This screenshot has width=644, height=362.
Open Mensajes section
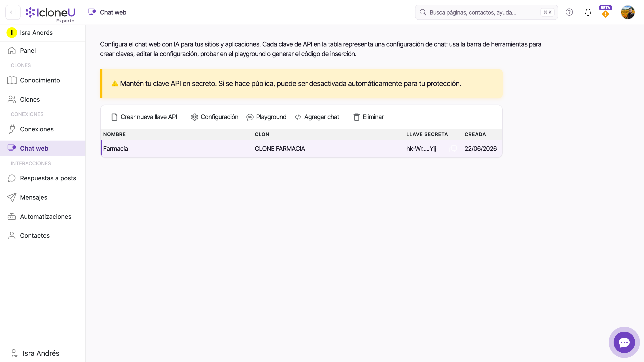click(x=43, y=197)
